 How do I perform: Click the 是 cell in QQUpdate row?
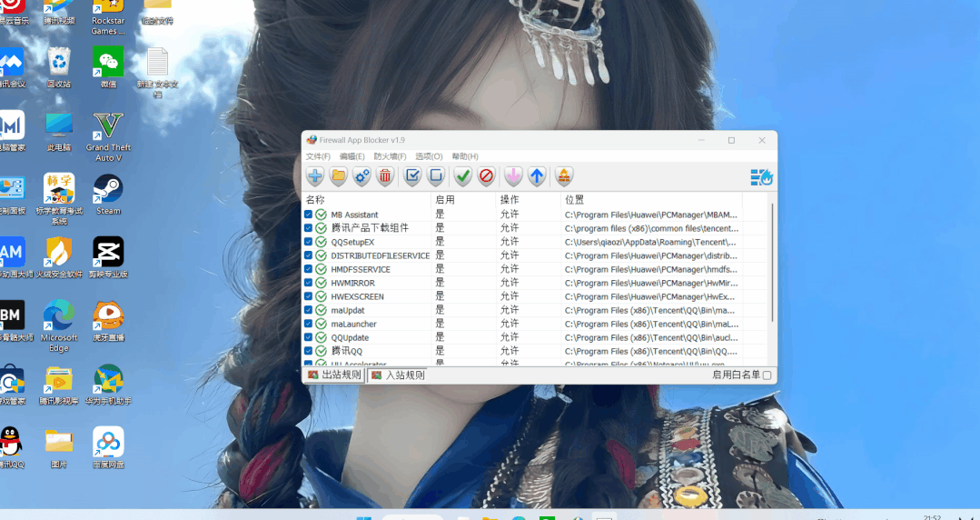click(x=440, y=337)
